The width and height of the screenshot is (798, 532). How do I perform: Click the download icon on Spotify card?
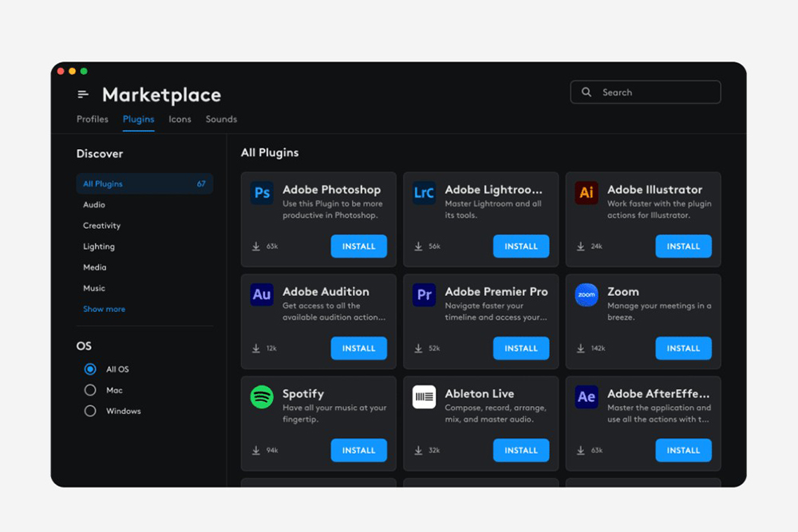click(256, 450)
